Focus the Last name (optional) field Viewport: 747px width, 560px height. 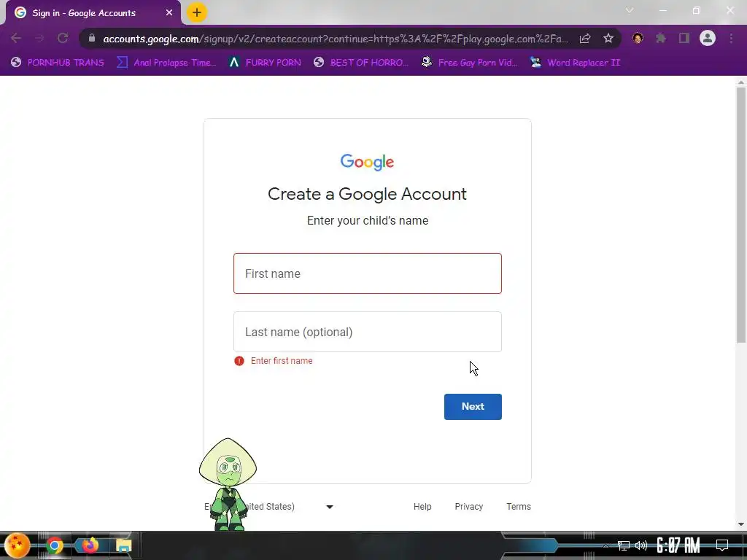click(x=368, y=332)
